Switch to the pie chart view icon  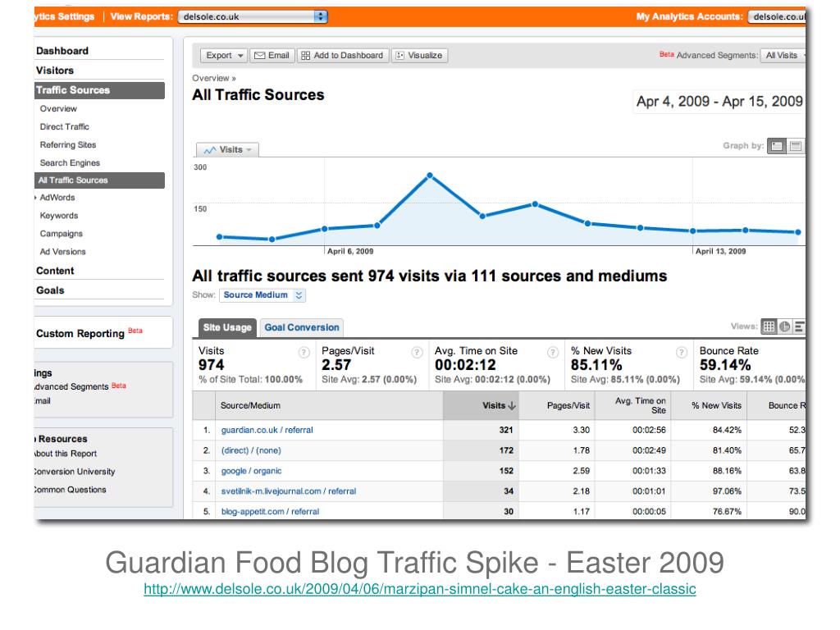click(x=784, y=326)
